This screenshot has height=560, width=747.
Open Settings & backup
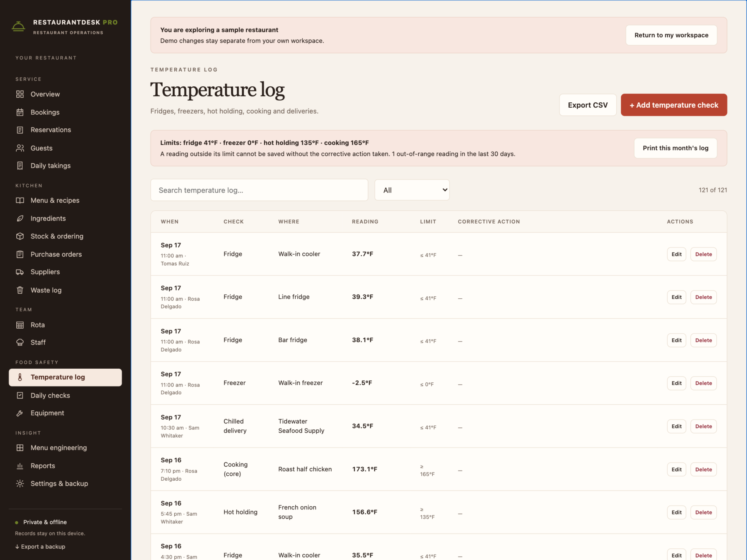(65, 483)
